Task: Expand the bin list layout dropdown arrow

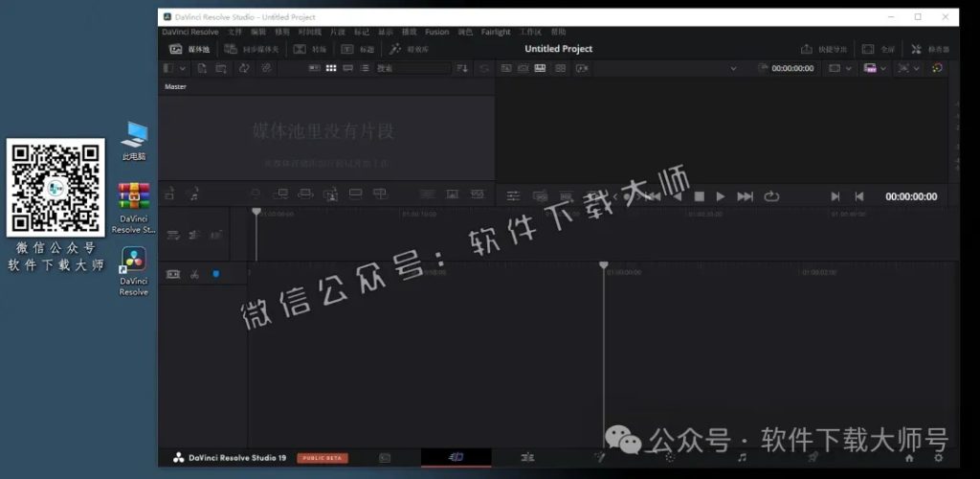Action: click(182, 68)
